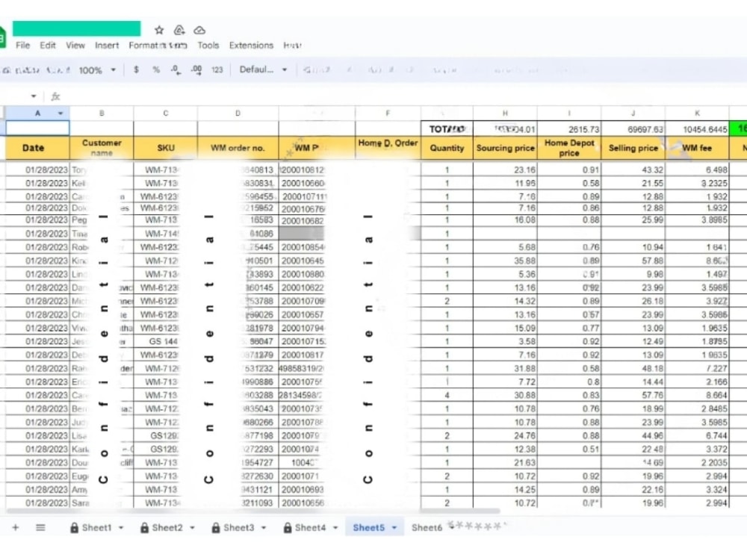This screenshot has height=560, width=747.
Task: Click the Date header cell
Action: pos(37,148)
